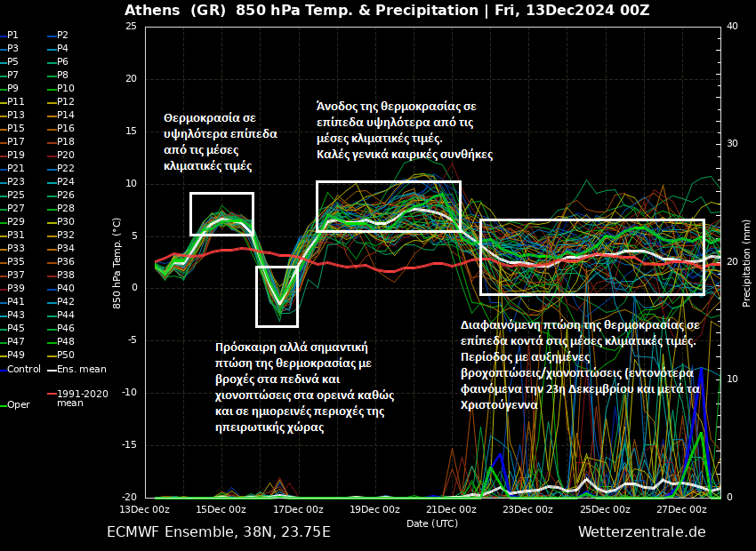
Task: Click the P30 legend entry
Action: click(x=61, y=221)
